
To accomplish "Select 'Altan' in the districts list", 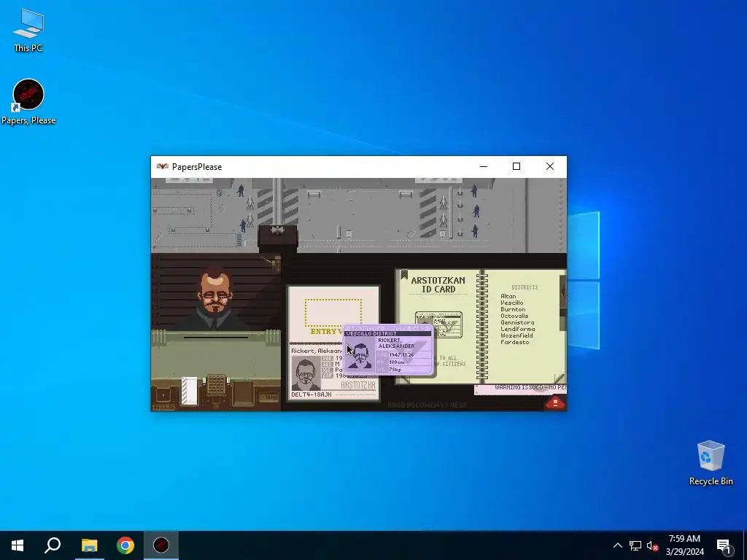I will [x=508, y=296].
